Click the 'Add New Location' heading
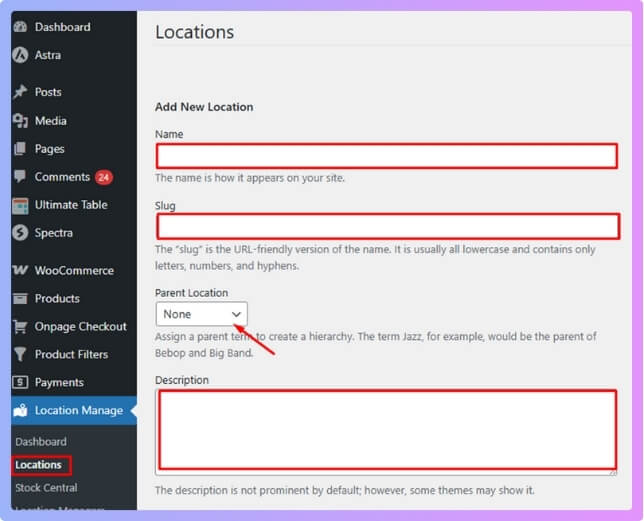The width and height of the screenshot is (644, 521). click(x=204, y=107)
